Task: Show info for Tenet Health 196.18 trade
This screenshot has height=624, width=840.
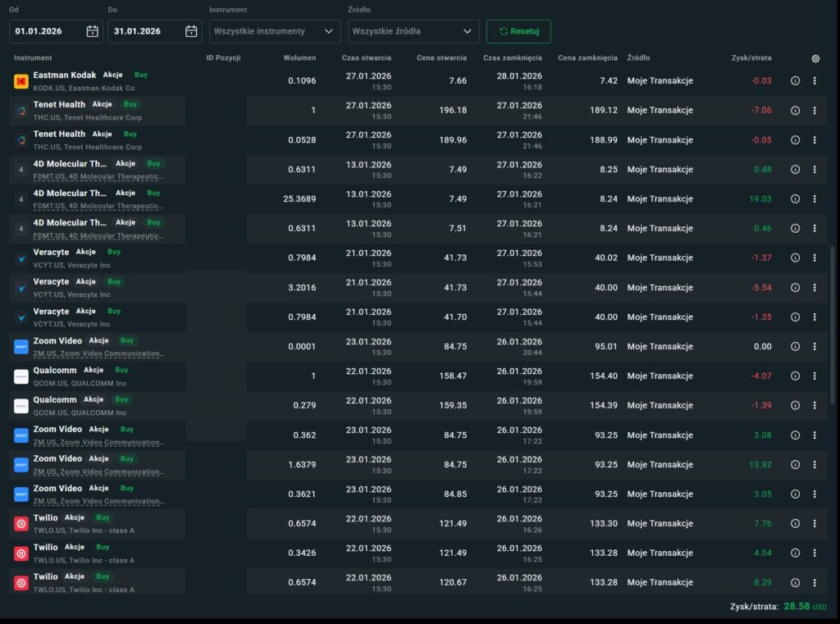Action: (795, 111)
